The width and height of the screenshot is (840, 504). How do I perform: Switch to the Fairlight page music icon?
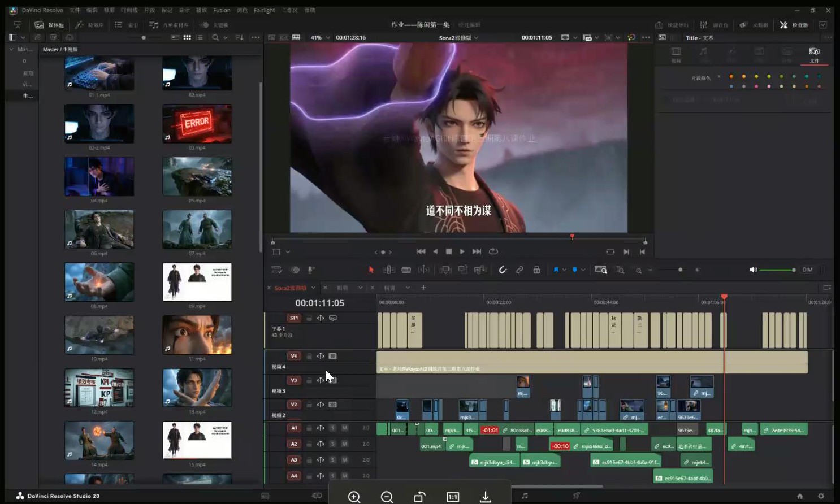pos(525,496)
